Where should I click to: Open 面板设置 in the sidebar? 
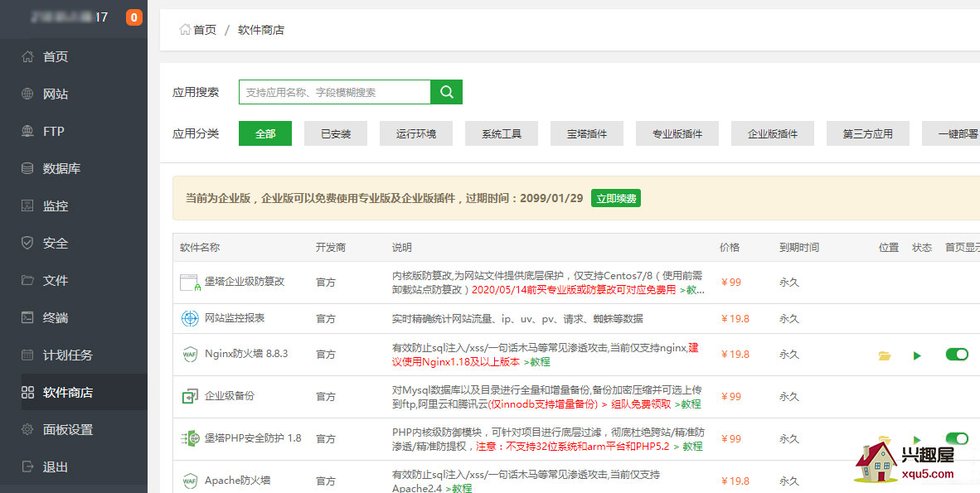(x=74, y=429)
